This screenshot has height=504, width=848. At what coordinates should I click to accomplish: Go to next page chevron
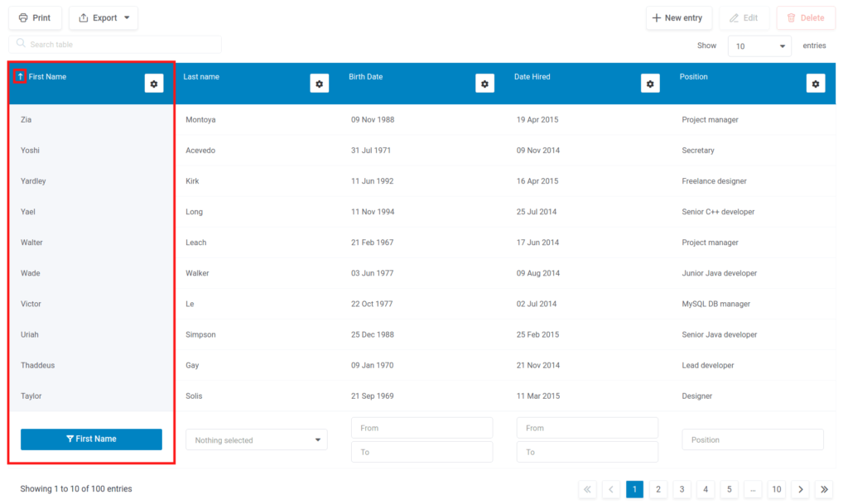(x=801, y=489)
